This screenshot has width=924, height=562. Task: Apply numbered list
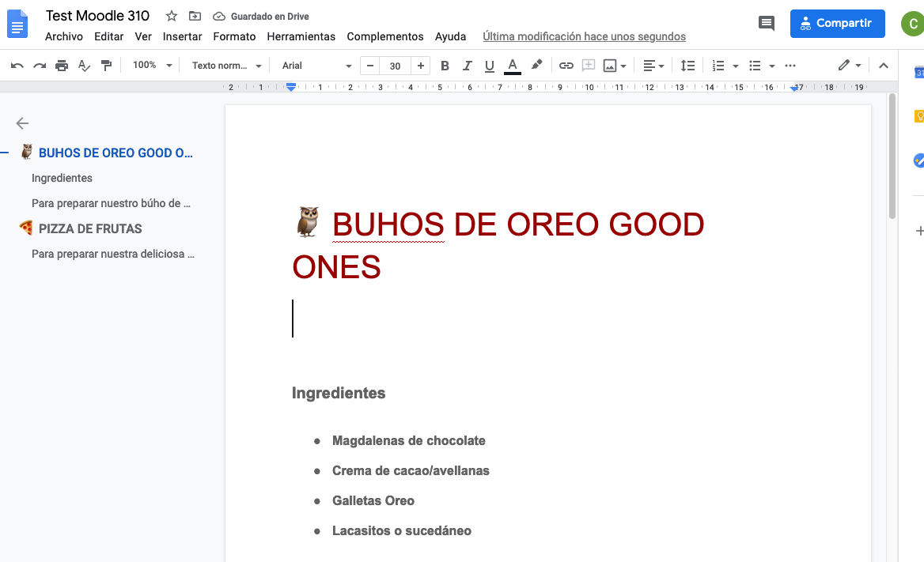pyautogui.click(x=718, y=66)
